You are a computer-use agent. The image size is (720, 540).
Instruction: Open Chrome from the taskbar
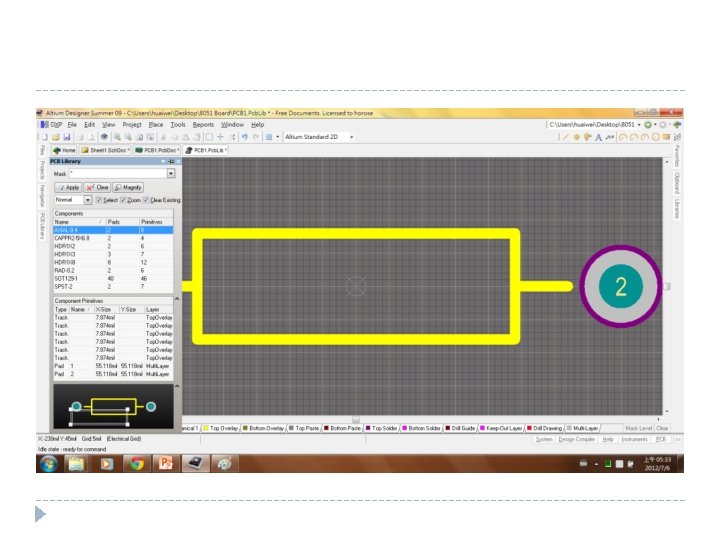pos(136,463)
